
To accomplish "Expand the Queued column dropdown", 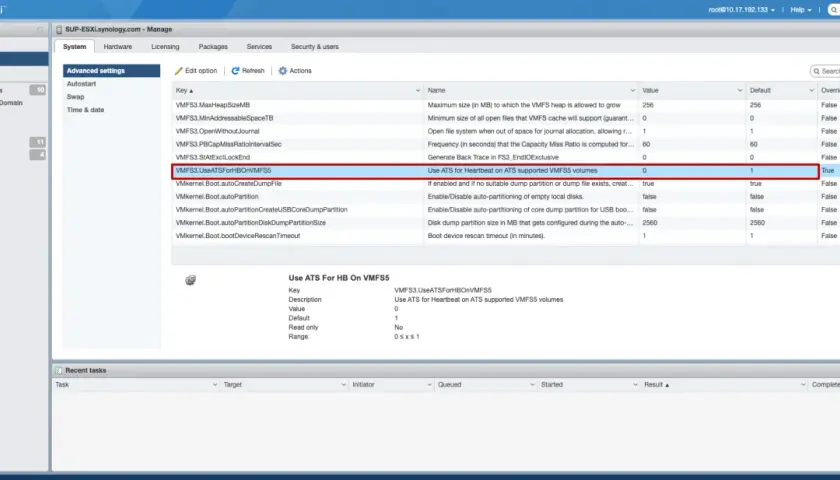I will point(532,385).
